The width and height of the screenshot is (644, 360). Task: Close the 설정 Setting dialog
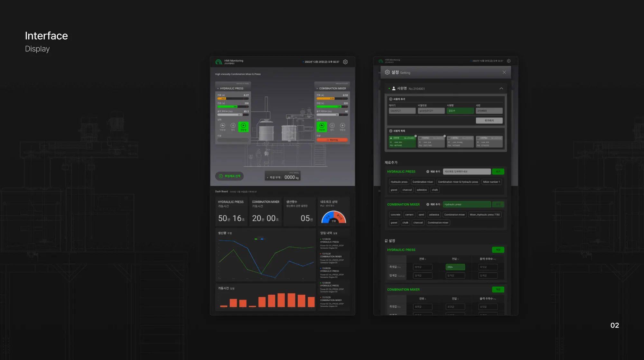[504, 72]
